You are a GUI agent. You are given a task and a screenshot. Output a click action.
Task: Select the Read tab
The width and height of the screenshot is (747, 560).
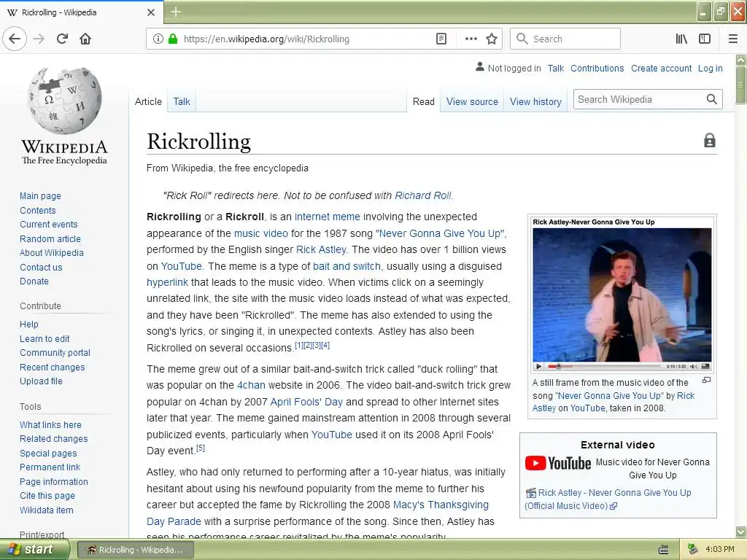pyautogui.click(x=424, y=101)
